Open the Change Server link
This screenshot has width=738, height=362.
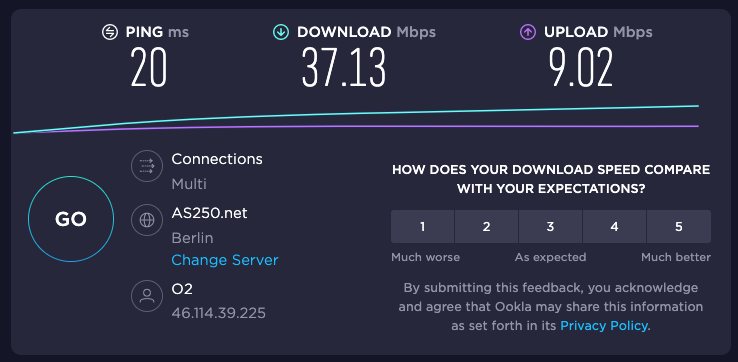point(225,260)
